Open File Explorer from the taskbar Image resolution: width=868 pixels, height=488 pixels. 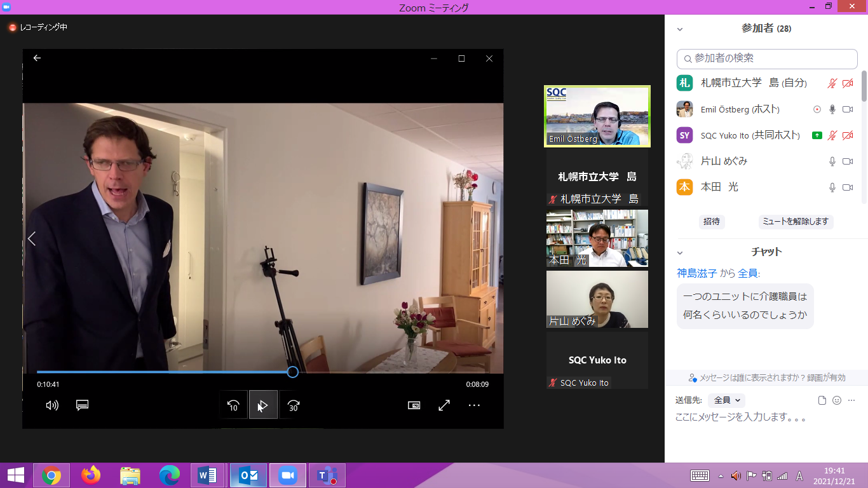tap(130, 475)
